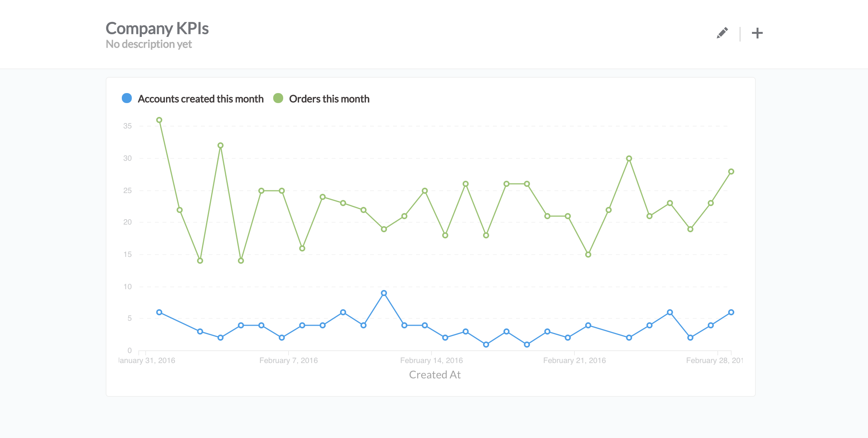
Task: Click the blue peak point at 9
Action: pyautogui.click(x=384, y=293)
